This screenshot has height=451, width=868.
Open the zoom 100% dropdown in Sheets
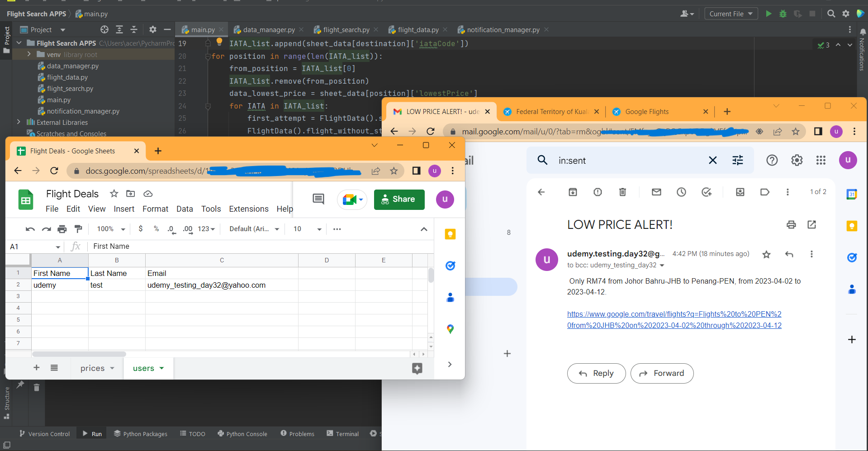pyautogui.click(x=111, y=229)
